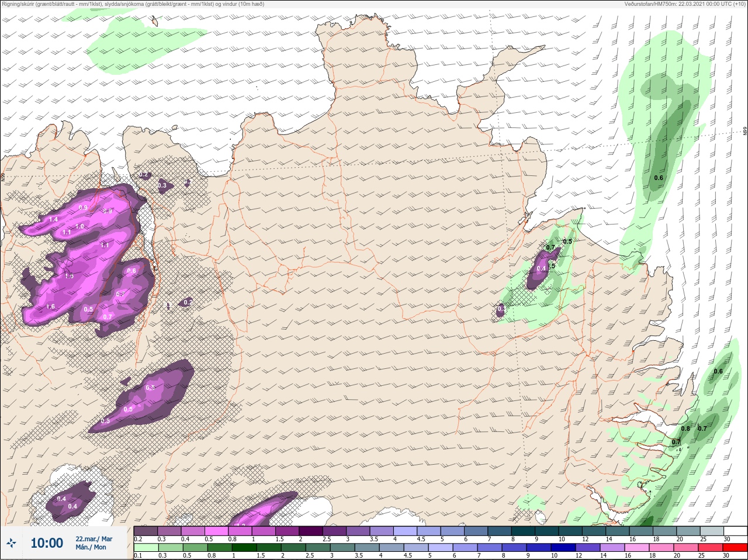Click the date text '22.mar./ Mar'

[93, 538]
